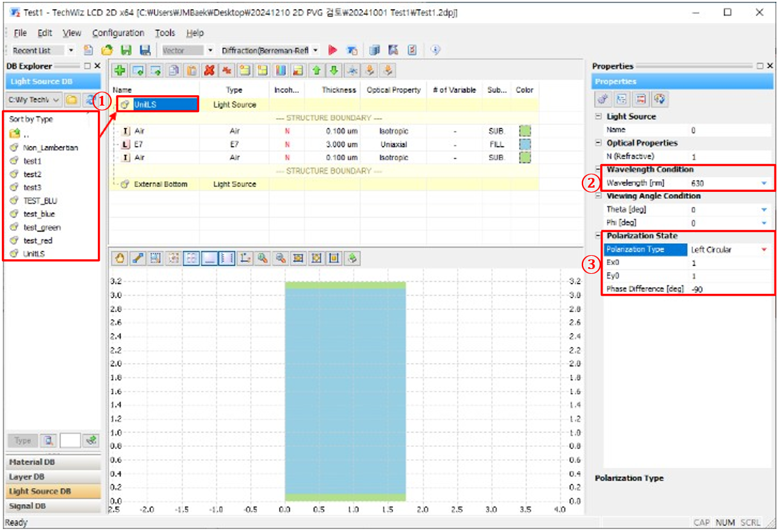780x532 pixels.
Task: Click the red Run simulation arrow
Action: (x=332, y=51)
